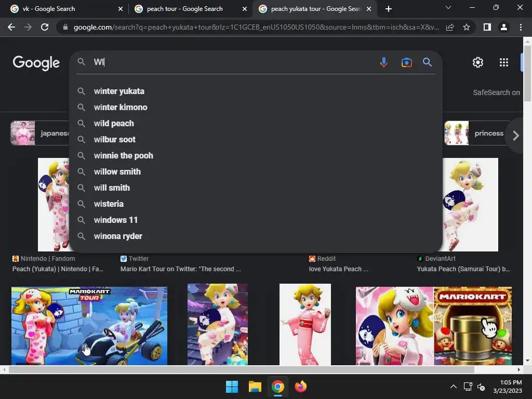Open a new browser tab
Image resolution: width=532 pixels, height=399 pixels.
point(389,9)
